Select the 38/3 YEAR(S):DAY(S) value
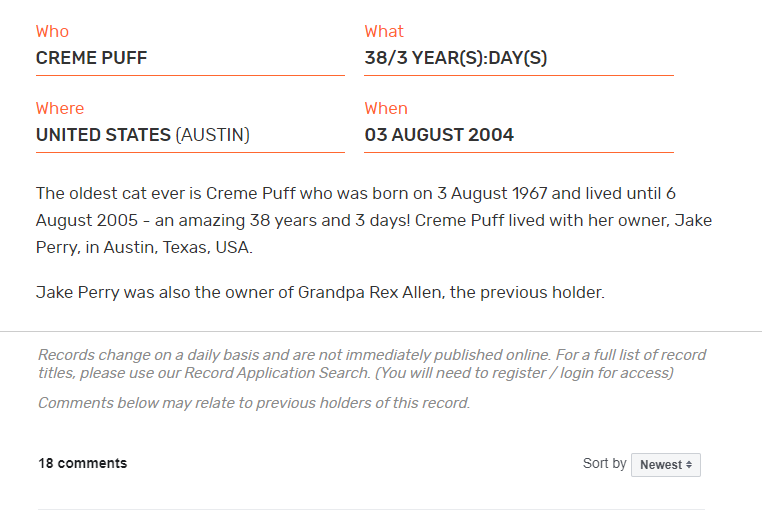This screenshot has width=762, height=512. coord(456,58)
